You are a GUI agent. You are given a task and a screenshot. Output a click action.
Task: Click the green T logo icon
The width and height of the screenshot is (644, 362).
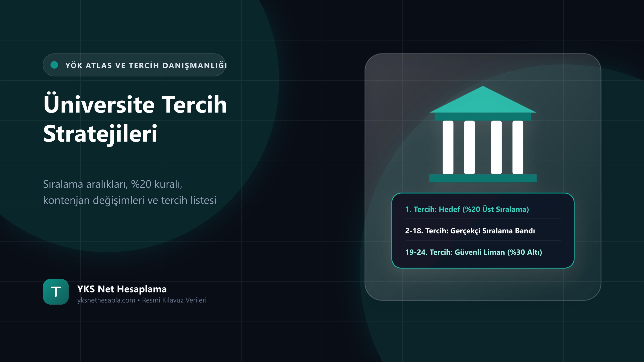tap(56, 292)
